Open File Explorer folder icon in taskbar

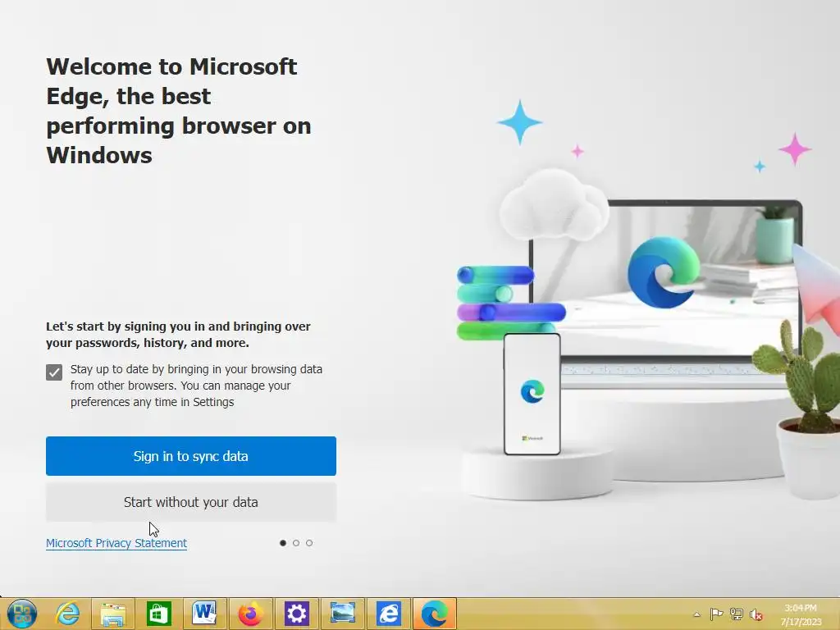click(112, 614)
